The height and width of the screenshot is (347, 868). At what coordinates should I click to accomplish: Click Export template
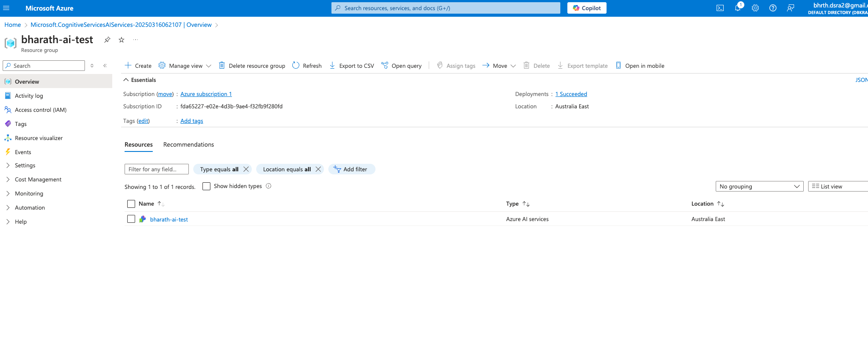(583, 66)
